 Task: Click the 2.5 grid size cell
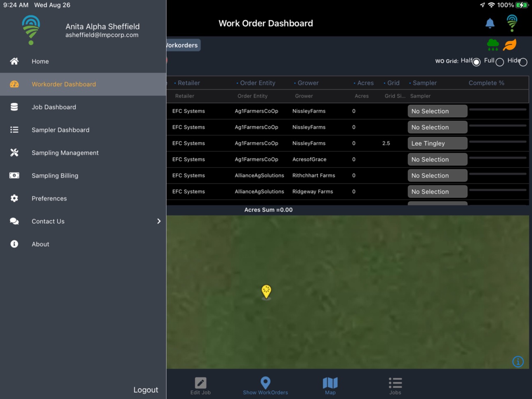pyautogui.click(x=386, y=143)
